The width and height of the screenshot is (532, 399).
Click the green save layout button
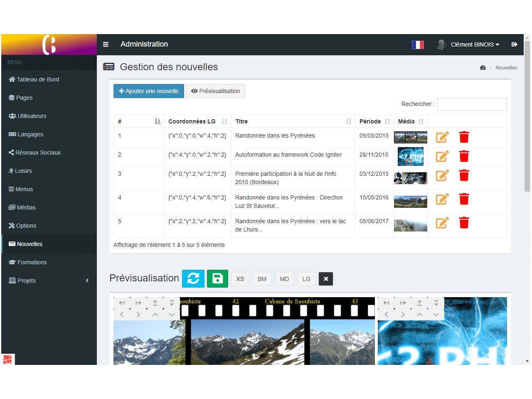217,278
